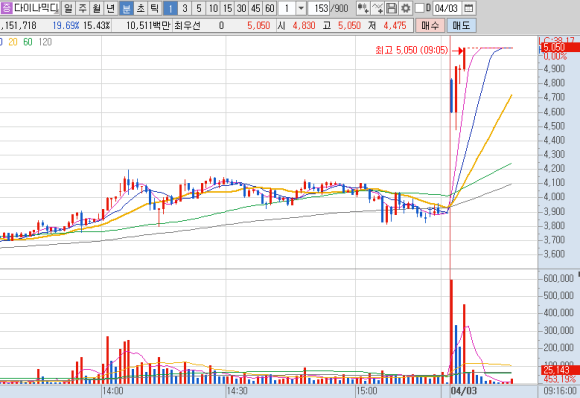Select the minute (분) chart mode
The height and width of the screenshot is (398, 580).
[126, 8]
